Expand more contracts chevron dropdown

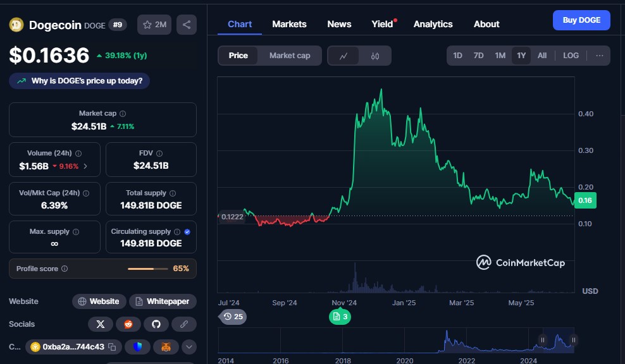(x=189, y=347)
